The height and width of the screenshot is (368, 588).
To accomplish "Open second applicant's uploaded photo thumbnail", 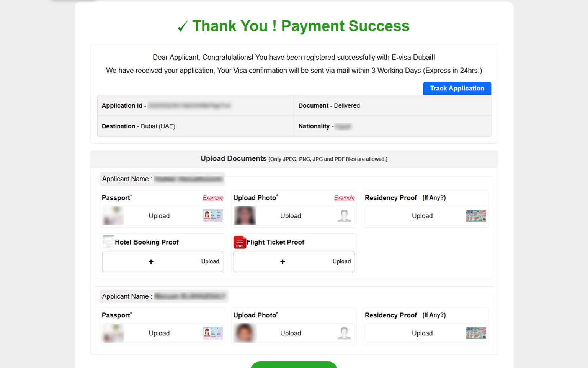I will pos(244,333).
